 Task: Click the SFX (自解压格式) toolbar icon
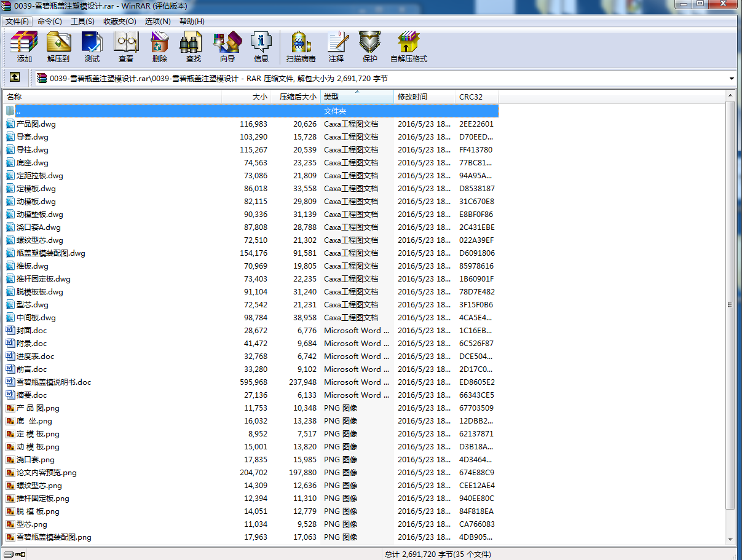click(x=409, y=47)
